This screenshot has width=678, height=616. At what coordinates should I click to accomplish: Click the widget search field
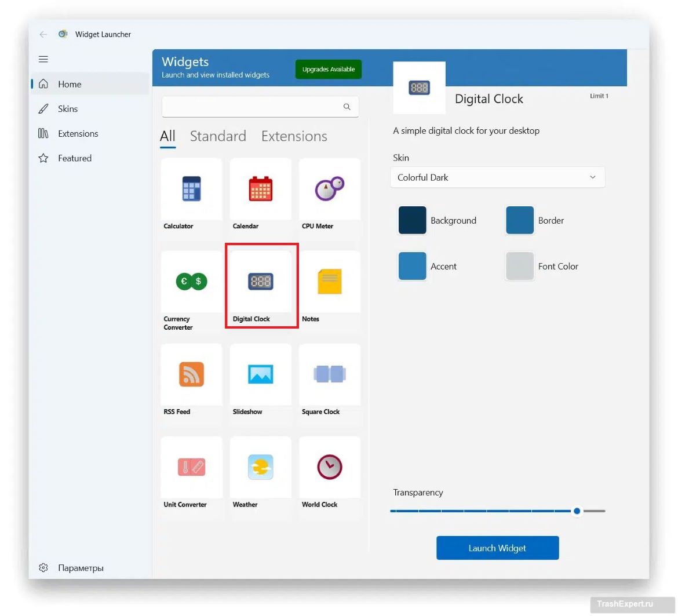coord(252,107)
